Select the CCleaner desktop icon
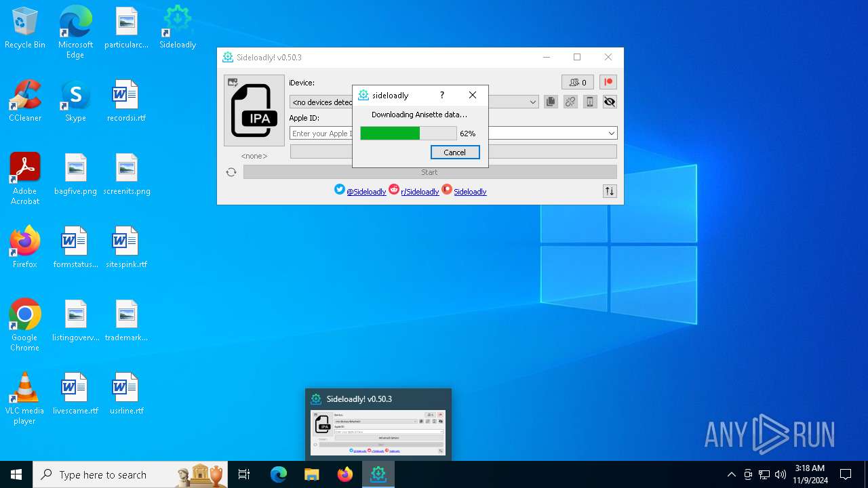 (x=25, y=102)
